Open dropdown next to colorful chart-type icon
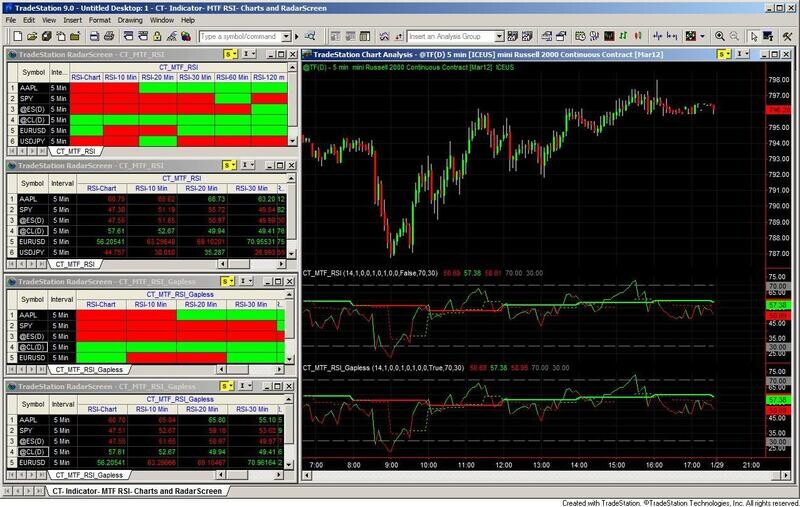Screen dimensions: 800x507 [x=702, y=36]
